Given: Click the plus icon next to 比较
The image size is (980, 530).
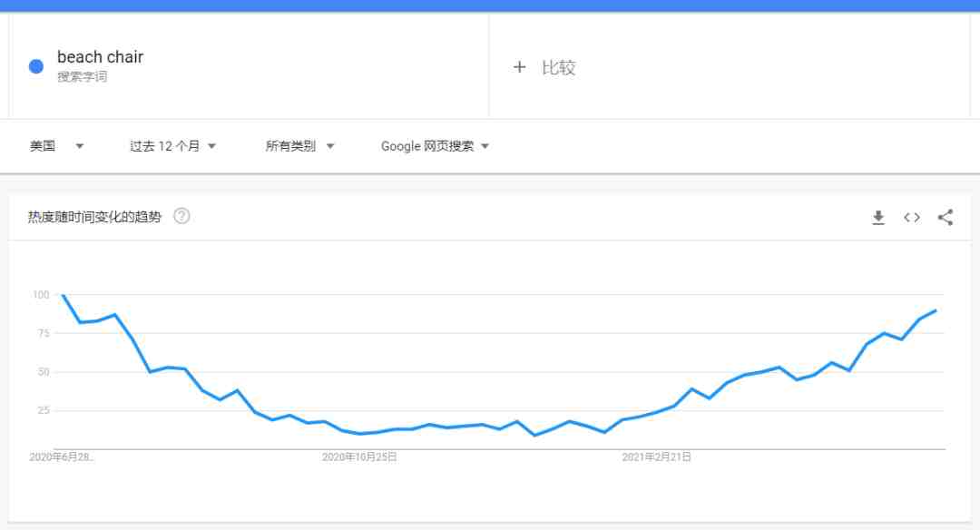Looking at the screenshot, I should [519, 67].
